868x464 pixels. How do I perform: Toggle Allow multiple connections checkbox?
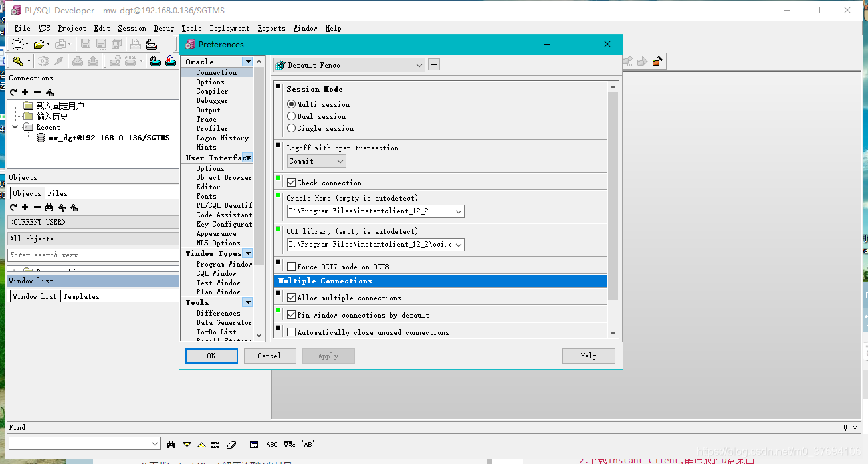click(291, 298)
